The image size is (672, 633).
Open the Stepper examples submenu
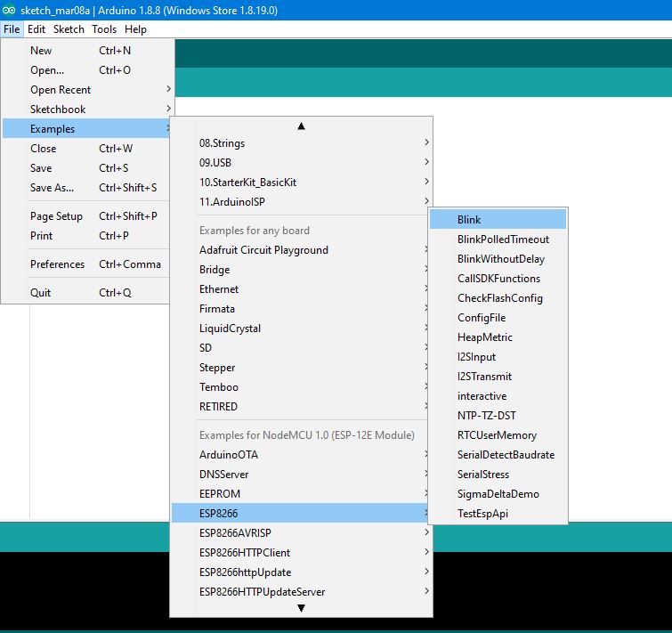pos(301,368)
